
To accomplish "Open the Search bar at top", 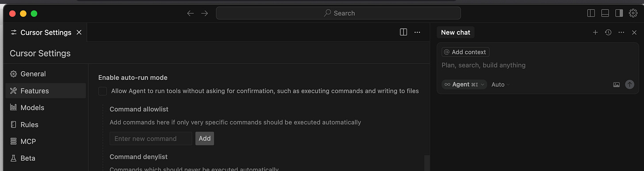I will (x=338, y=13).
